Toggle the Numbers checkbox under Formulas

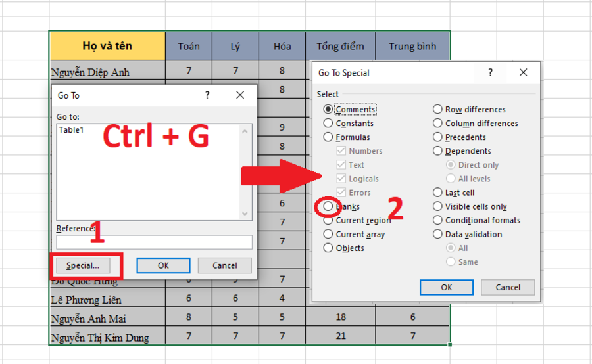(x=341, y=151)
